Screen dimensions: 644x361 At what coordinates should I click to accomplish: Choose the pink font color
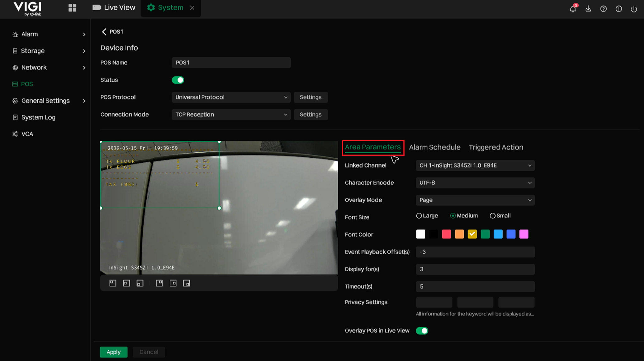click(524, 234)
